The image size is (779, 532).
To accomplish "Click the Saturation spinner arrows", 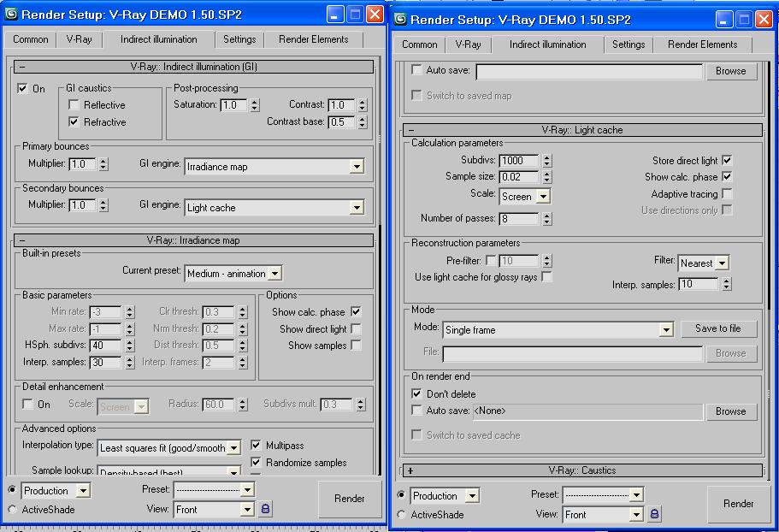I will tap(255, 105).
